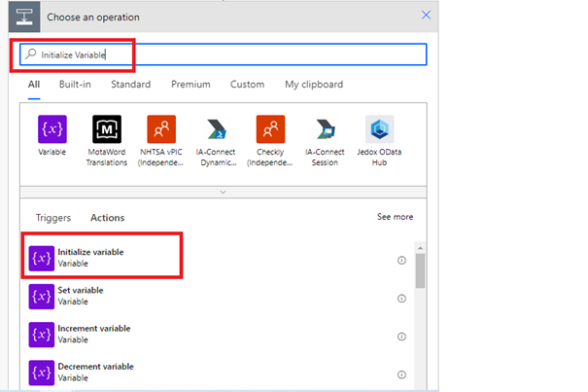
Task: Show the Custom connectors tab
Action: point(247,84)
